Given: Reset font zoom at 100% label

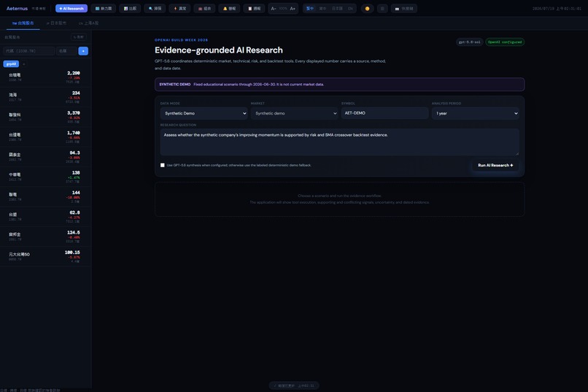Looking at the screenshot, I should [283, 8].
